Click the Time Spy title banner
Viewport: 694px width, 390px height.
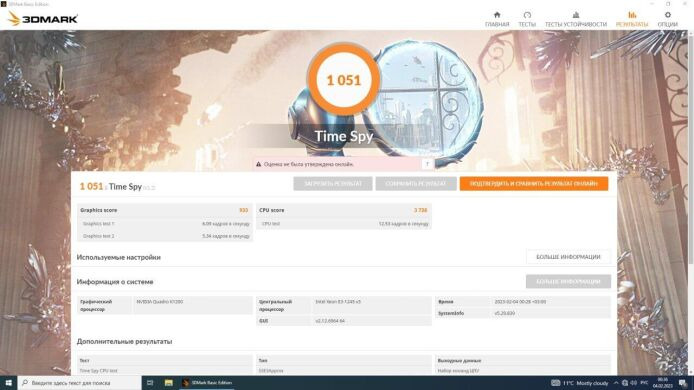click(343, 136)
